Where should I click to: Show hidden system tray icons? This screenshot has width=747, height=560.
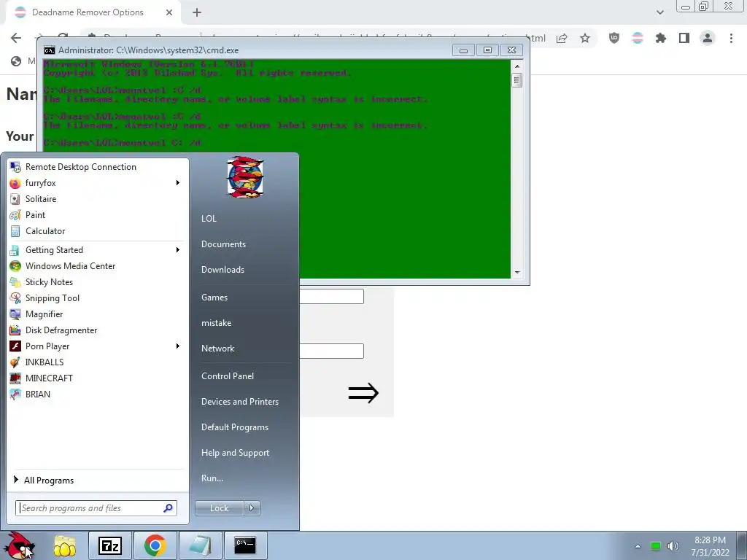pyautogui.click(x=638, y=546)
